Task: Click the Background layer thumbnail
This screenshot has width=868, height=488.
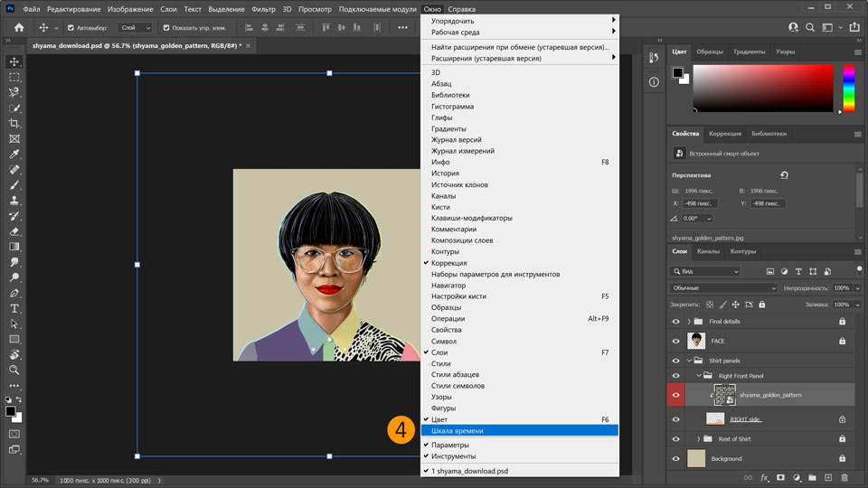Action: [x=696, y=458]
